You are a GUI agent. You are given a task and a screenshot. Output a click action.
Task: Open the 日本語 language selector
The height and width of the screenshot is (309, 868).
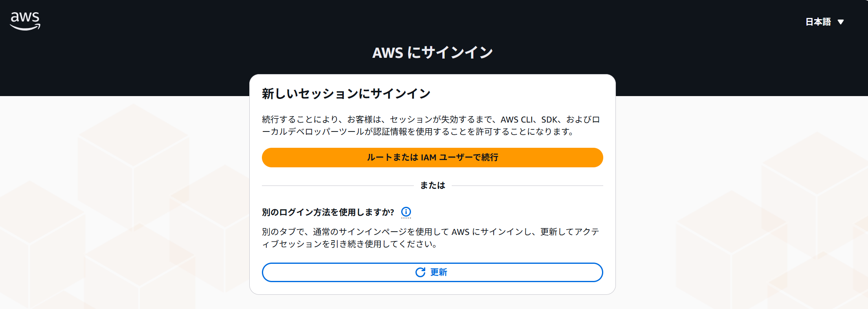pos(824,22)
